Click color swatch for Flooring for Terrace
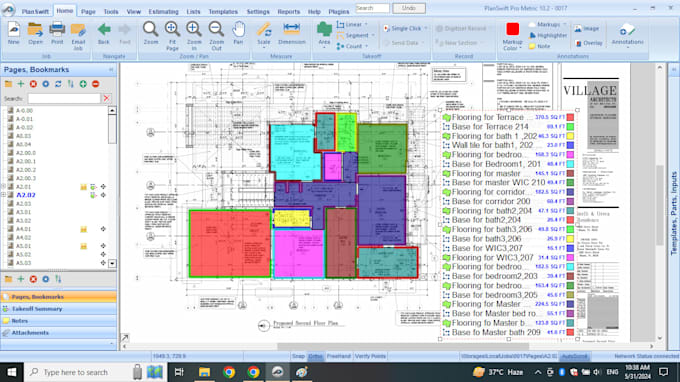Viewport: 680px width, 382px height. (570, 118)
